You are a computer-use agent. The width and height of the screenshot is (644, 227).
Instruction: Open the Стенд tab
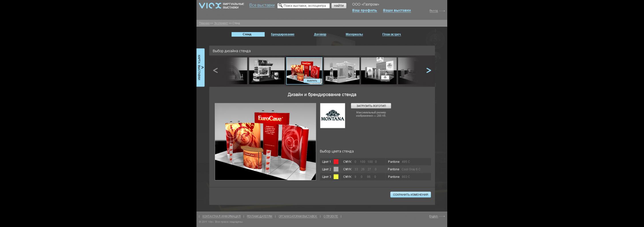(x=248, y=34)
